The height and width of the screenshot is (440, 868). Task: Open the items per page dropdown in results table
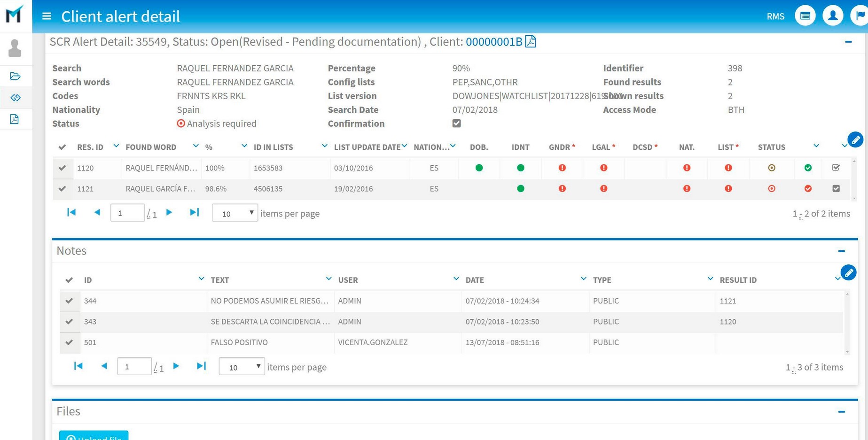pyautogui.click(x=235, y=213)
